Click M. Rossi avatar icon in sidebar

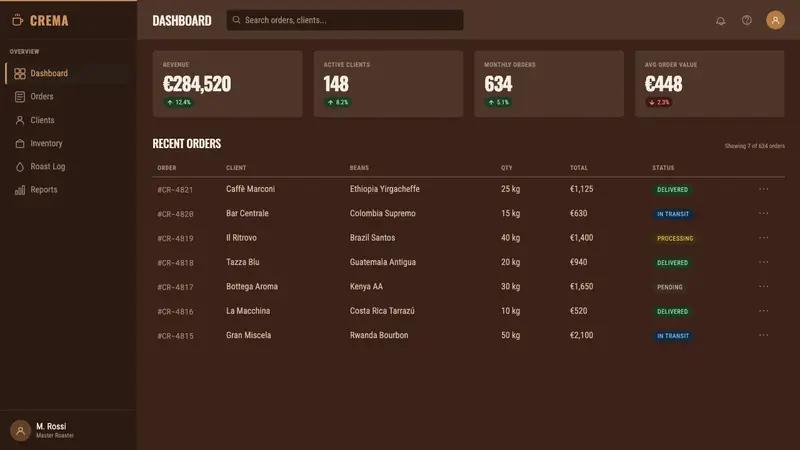click(x=20, y=430)
